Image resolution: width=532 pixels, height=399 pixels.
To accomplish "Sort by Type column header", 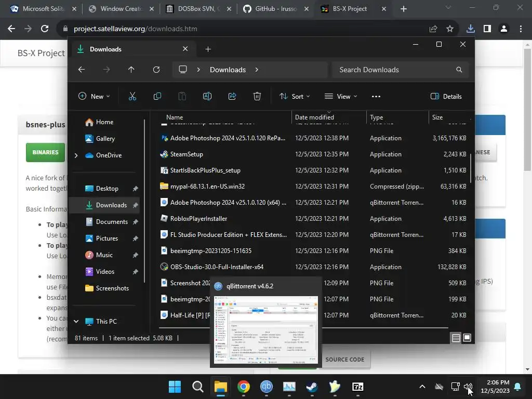I will coord(397,117).
